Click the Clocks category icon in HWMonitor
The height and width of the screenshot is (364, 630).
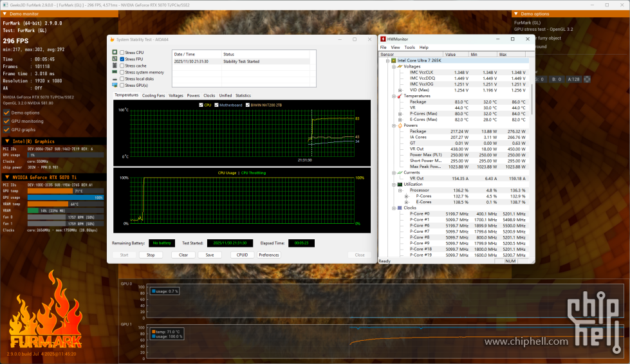[x=400, y=208]
